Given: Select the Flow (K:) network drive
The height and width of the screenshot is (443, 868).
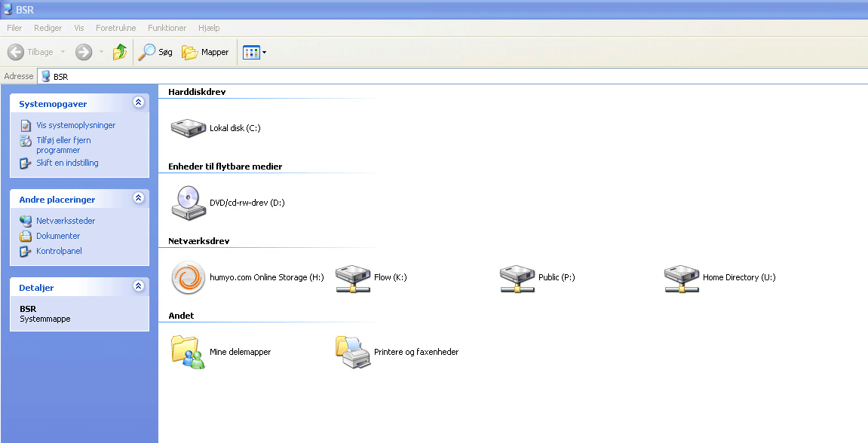Looking at the screenshot, I should tap(352, 277).
